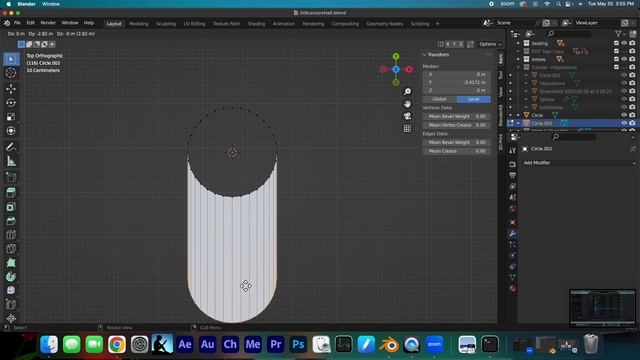Open the outliner filter dropdown
Viewport: 640px width, 360px height.
tap(620, 33)
